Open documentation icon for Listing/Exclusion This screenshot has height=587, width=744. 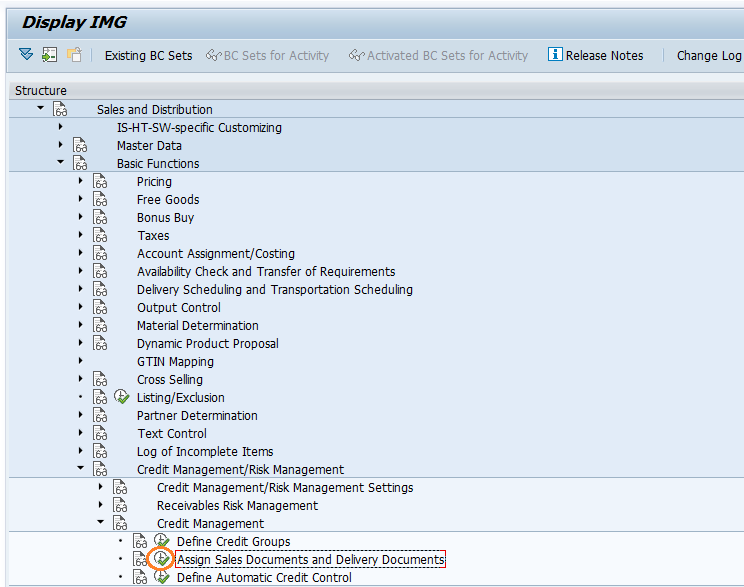click(x=100, y=398)
